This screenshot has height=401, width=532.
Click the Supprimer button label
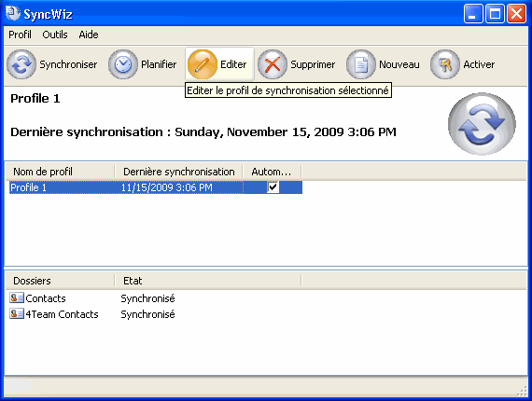[313, 64]
